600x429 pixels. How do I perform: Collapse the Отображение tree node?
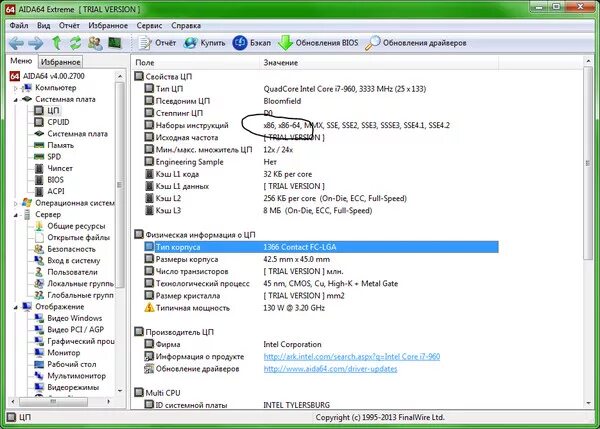tap(16, 307)
